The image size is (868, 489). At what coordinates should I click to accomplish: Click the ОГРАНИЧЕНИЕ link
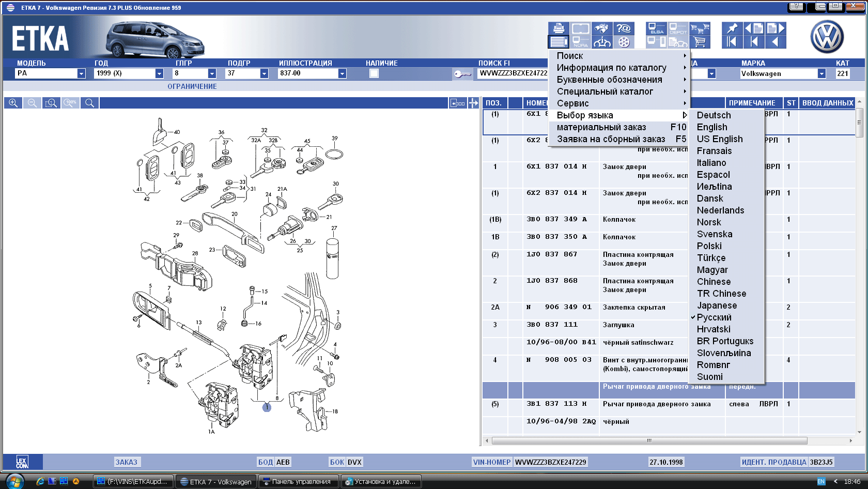click(192, 87)
